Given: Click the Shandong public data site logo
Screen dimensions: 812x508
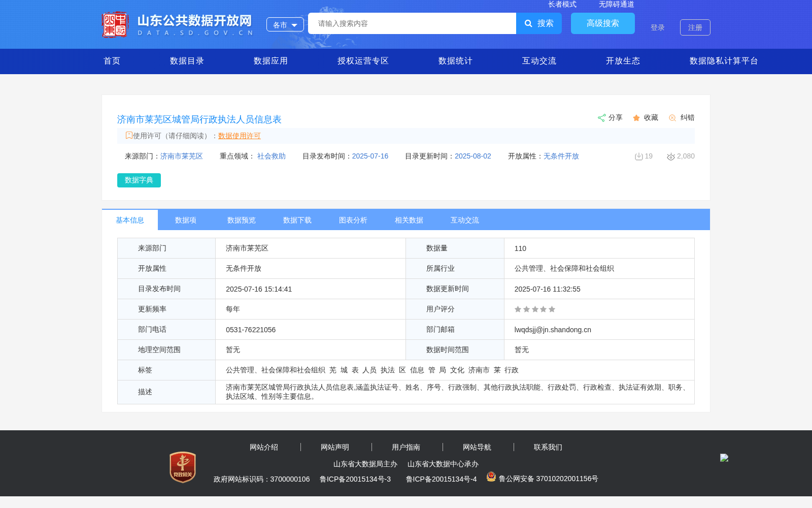Looking at the screenshot, I should click(177, 24).
